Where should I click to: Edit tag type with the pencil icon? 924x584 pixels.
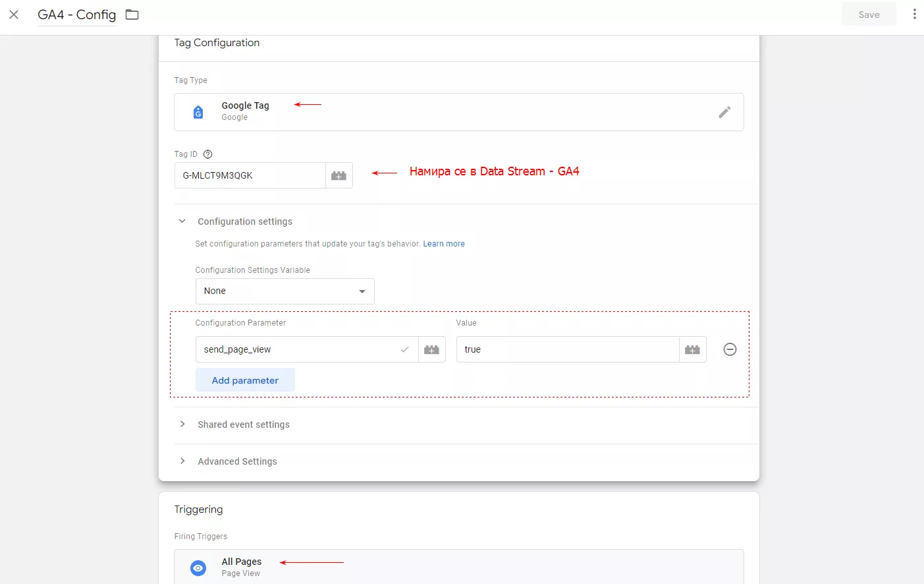tap(724, 112)
